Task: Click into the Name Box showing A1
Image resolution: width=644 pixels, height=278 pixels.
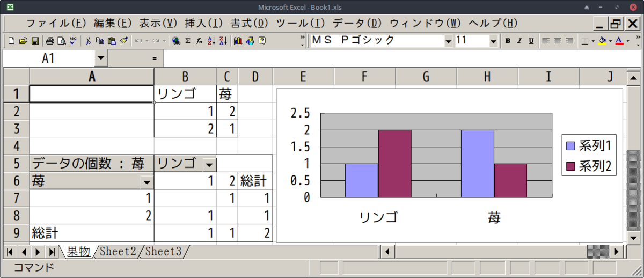Action: [x=49, y=58]
